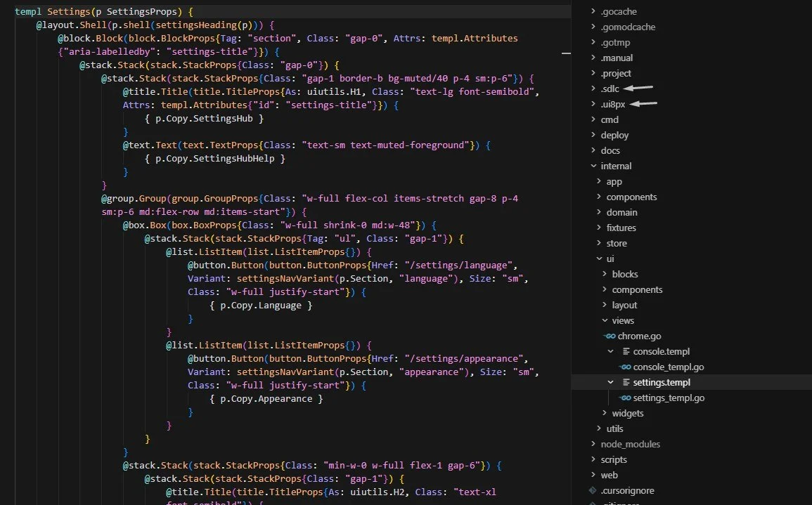The image size is (812, 505).
Task: Open the settings_templ.go file
Action: point(669,398)
